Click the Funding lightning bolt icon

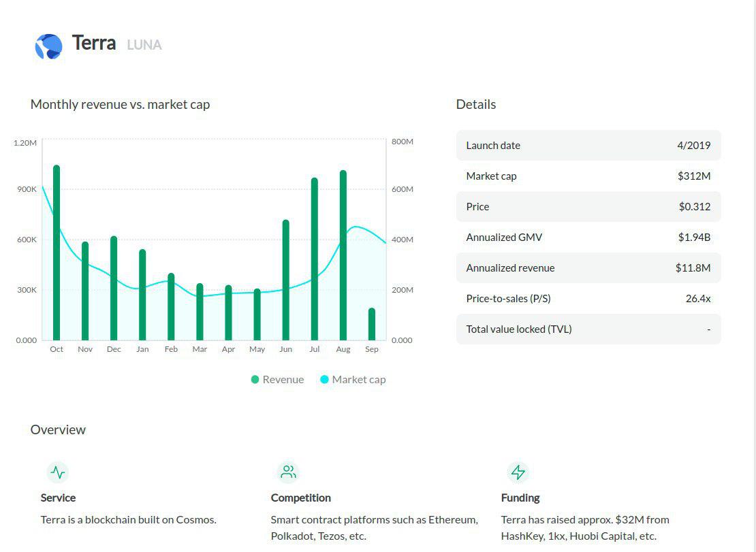pyautogui.click(x=518, y=472)
